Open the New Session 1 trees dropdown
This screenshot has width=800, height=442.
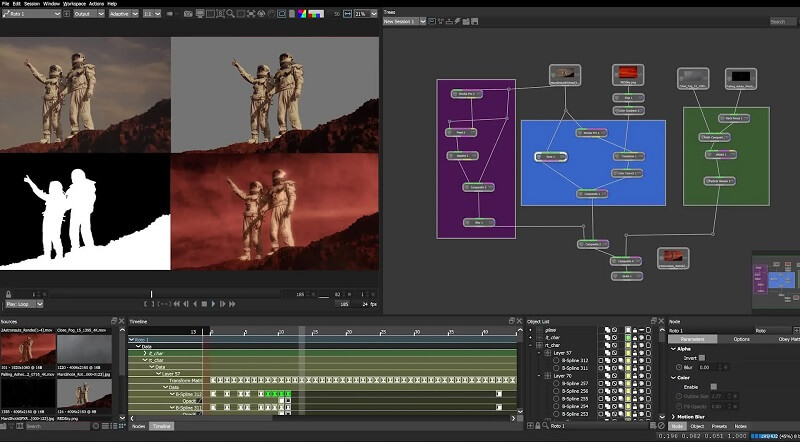[x=405, y=21]
